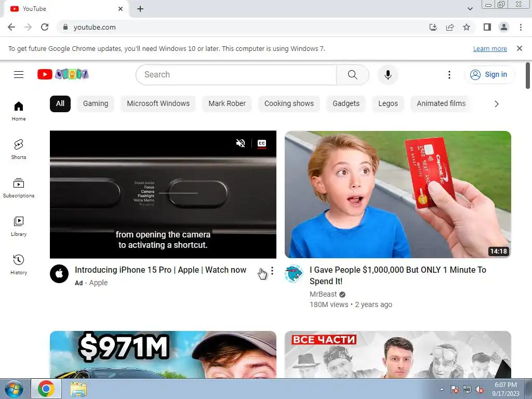Open the iPhone ad's three-dot options menu
The width and height of the screenshot is (532, 399).
click(x=272, y=270)
